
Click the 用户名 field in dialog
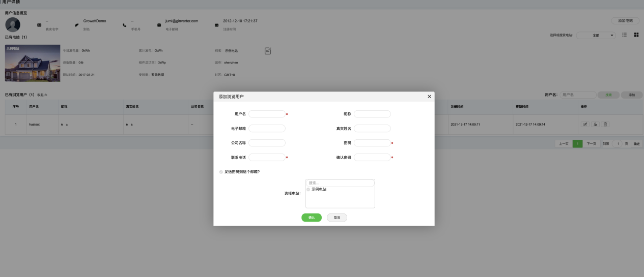tap(267, 114)
